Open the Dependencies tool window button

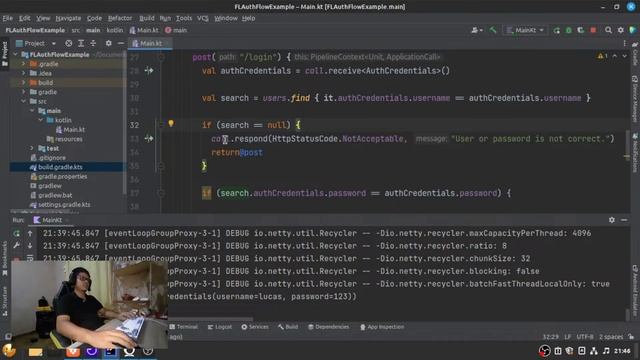coord(329,327)
